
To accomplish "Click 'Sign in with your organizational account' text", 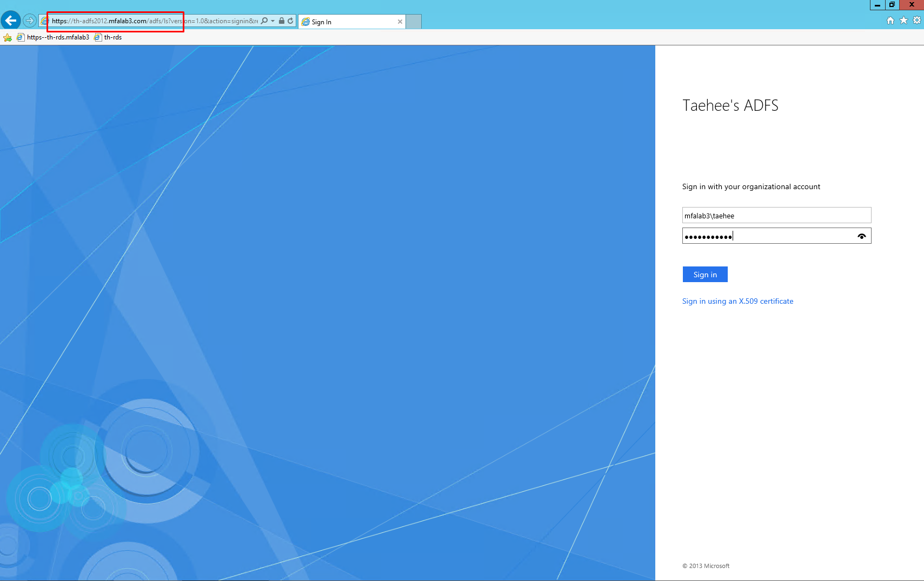I will click(x=751, y=186).
